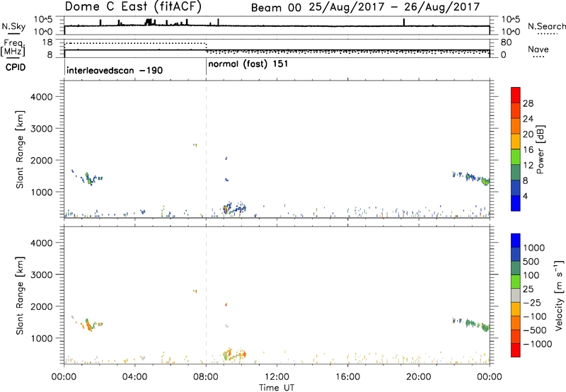Click the red bottom of the velocity colorbar

516,350
